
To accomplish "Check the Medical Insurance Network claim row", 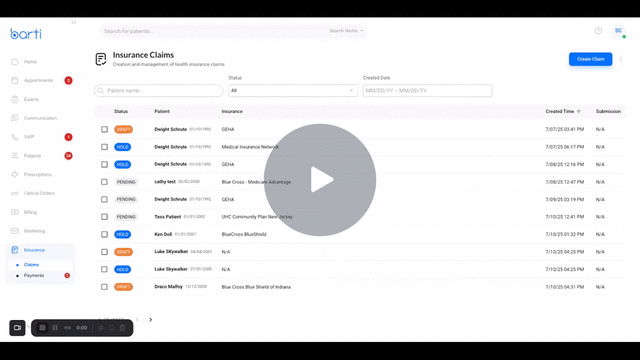I will click(104, 147).
